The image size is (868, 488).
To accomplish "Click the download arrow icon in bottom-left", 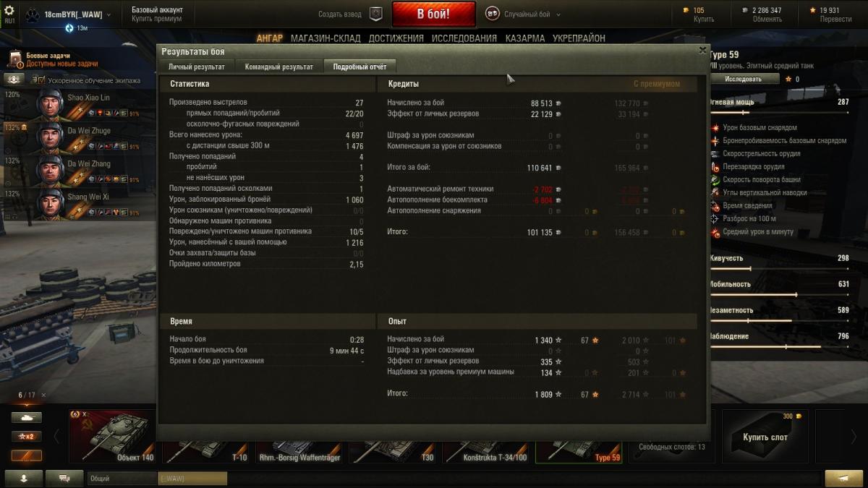I will [23, 478].
